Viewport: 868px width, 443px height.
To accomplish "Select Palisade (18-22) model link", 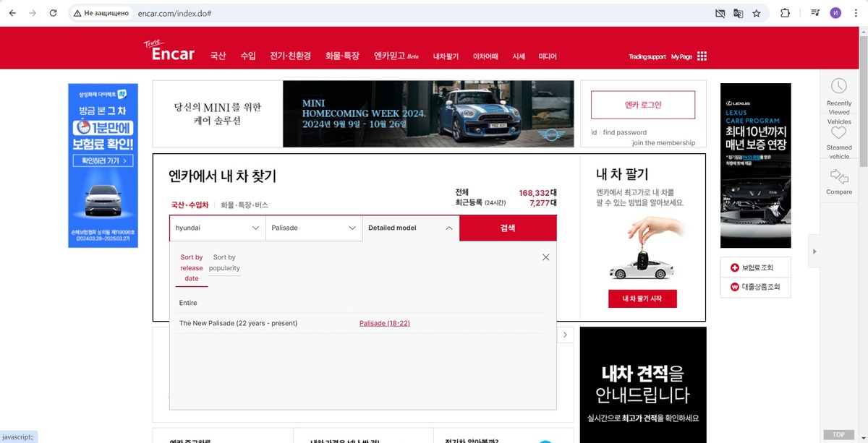I will click(x=385, y=323).
